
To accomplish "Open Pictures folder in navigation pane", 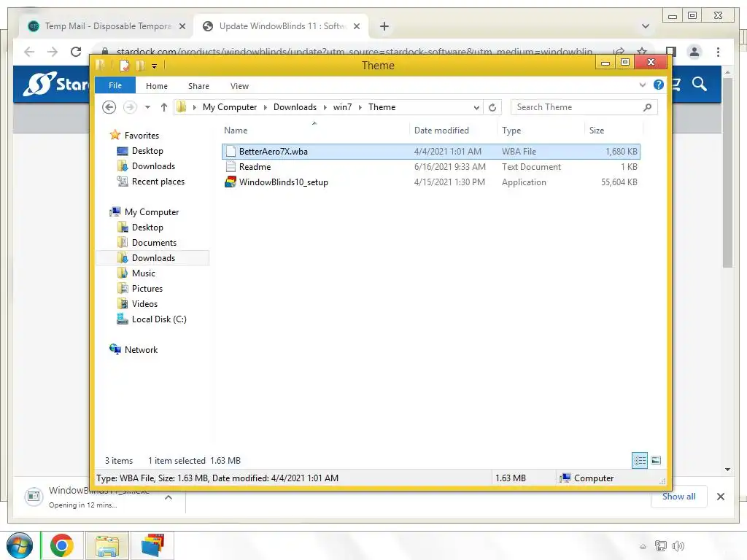I will point(147,289).
